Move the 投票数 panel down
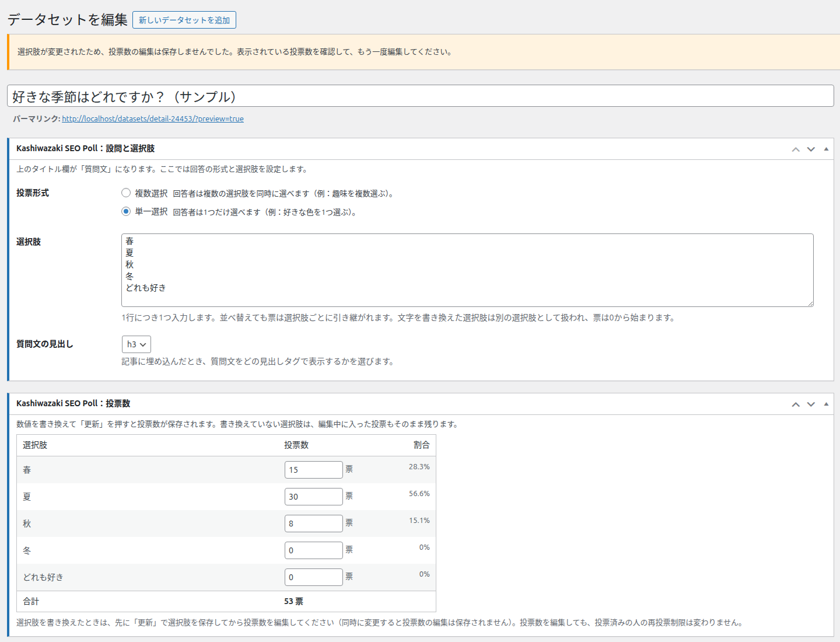The width and height of the screenshot is (840, 642). pyautogui.click(x=811, y=404)
